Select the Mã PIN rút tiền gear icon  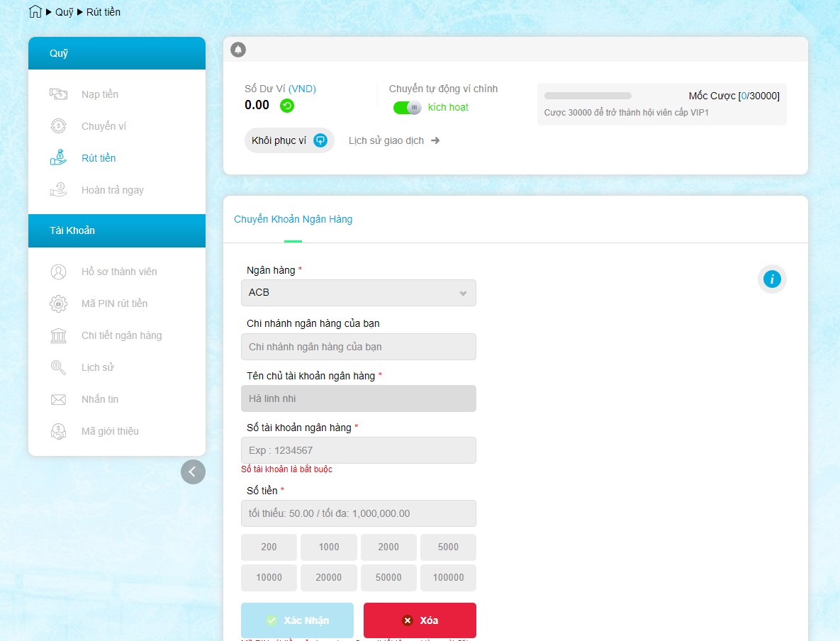[58, 303]
